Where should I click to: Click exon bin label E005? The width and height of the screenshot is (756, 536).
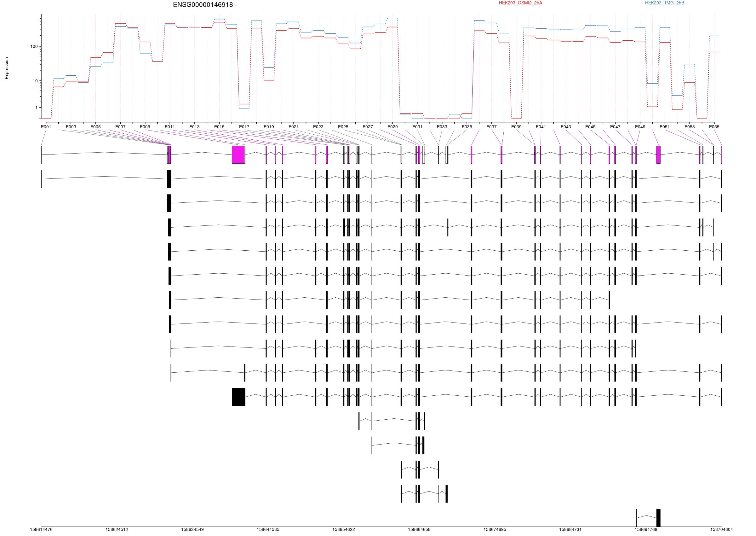tap(96, 127)
